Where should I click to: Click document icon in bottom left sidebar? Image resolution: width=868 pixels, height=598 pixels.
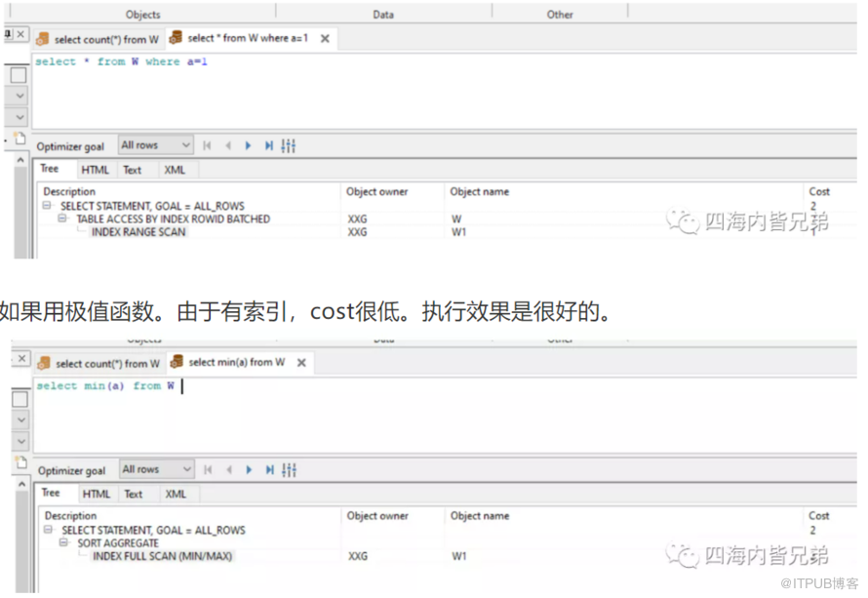coord(21,462)
